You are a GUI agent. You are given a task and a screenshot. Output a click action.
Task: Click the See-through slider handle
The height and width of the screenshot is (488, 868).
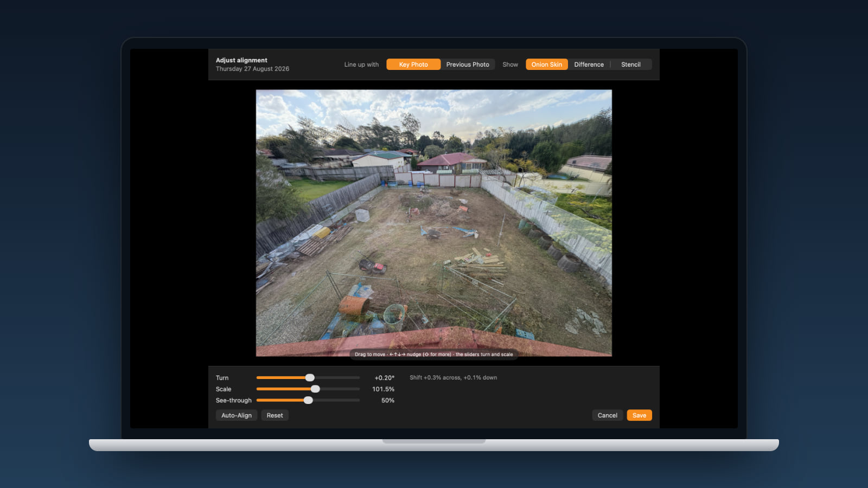coord(308,400)
